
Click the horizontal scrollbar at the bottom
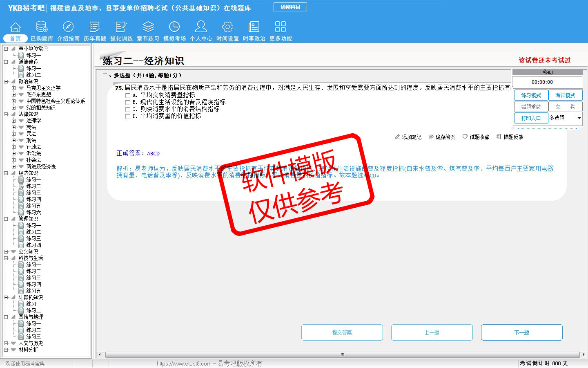pyautogui.click(x=342, y=355)
